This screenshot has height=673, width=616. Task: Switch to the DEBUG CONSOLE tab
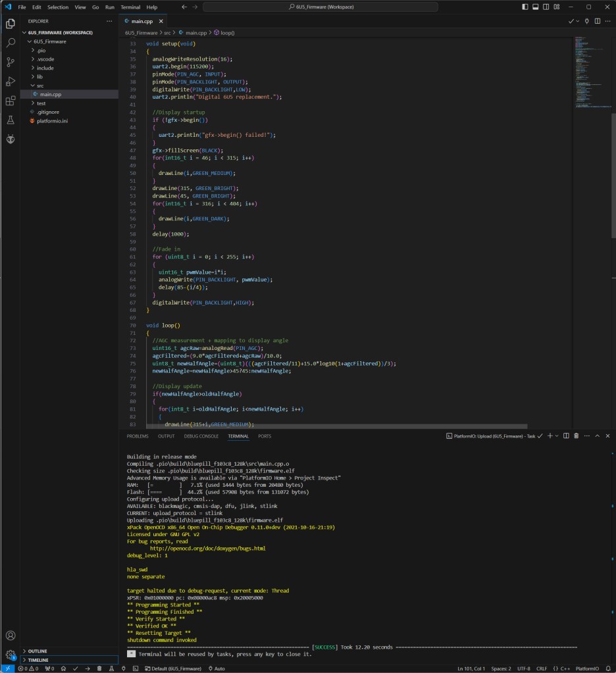point(201,436)
